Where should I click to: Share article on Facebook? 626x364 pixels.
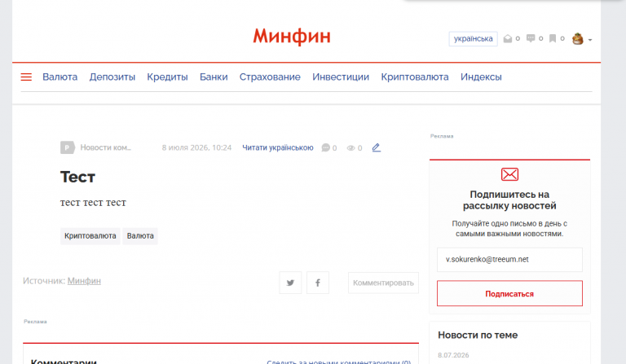318,283
